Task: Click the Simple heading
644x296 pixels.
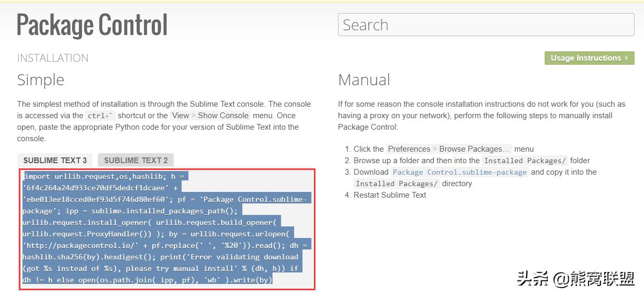Action: 41,80
